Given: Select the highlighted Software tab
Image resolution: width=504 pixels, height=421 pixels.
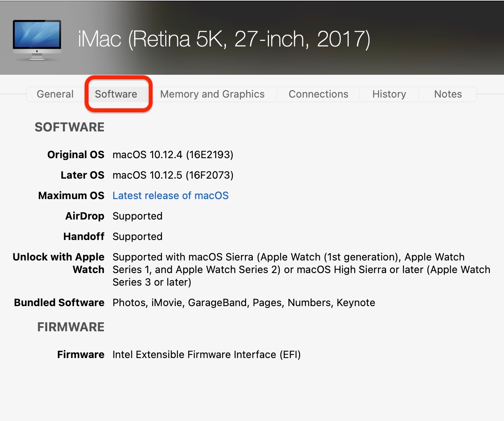Looking at the screenshot, I should pyautogui.click(x=116, y=94).
